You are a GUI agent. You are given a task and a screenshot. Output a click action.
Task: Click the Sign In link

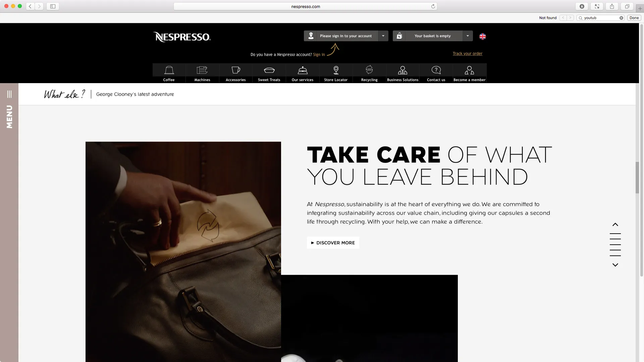pyautogui.click(x=319, y=54)
